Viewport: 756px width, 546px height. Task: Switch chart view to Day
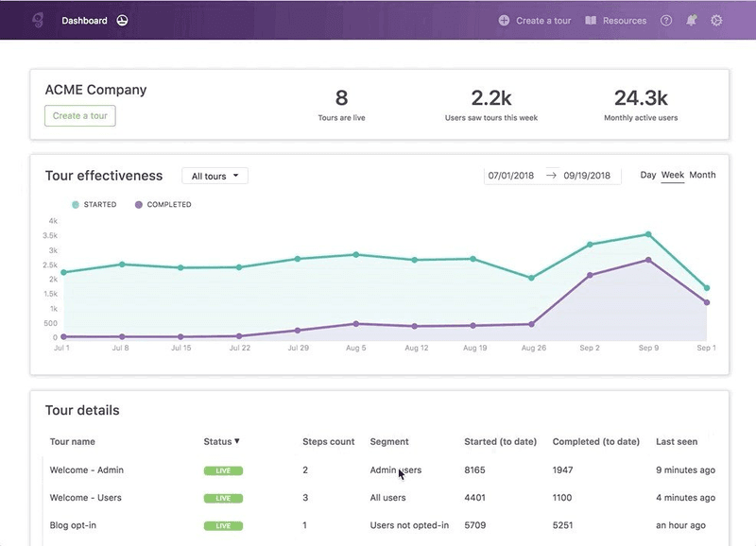point(648,175)
